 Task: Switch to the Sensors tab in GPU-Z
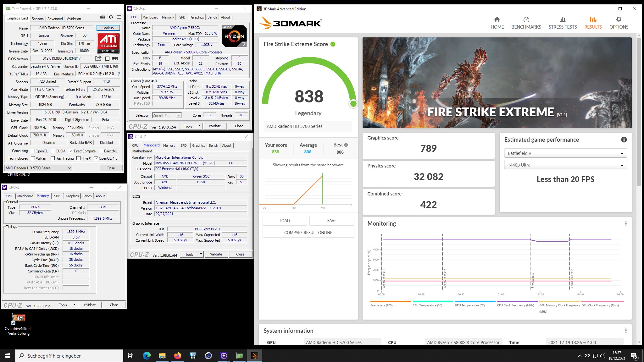coord(37,19)
